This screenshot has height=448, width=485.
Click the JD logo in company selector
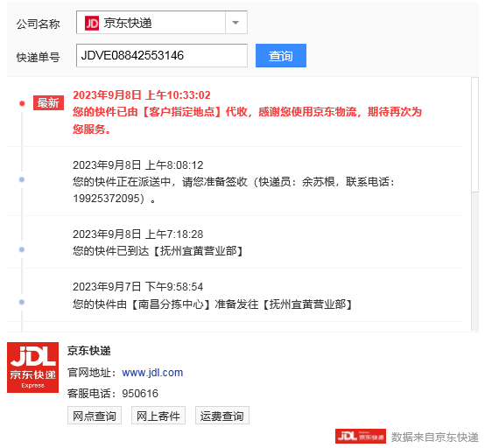click(x=92, y=24)
